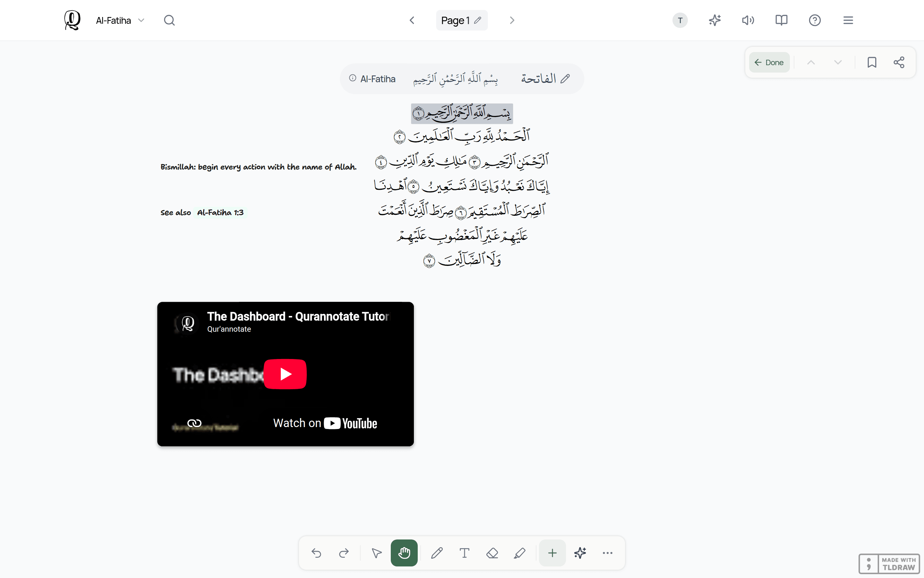Viewport: 924px width, 578px height.
Task: Follow the Al-Fatiha 1:3 reference link
Action: click(220, 213)
